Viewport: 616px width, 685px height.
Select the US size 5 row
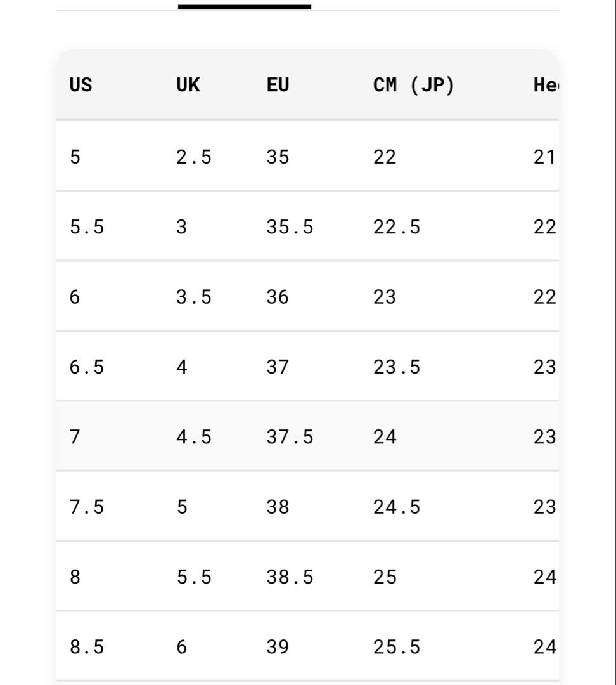click(x=308, y=157)
